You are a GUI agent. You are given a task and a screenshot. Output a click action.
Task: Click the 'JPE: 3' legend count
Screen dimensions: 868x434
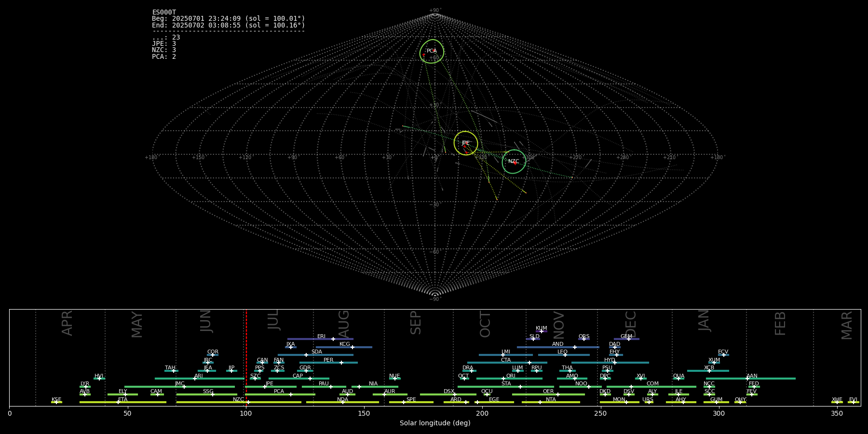(x=164, y=44)
